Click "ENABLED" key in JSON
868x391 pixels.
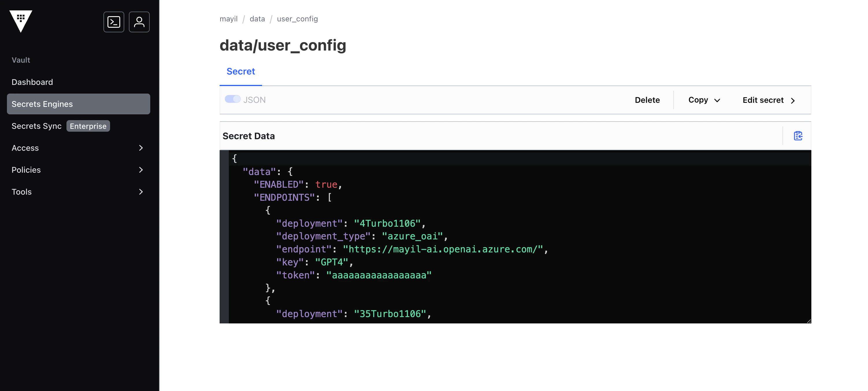click(x=279, y=185)
